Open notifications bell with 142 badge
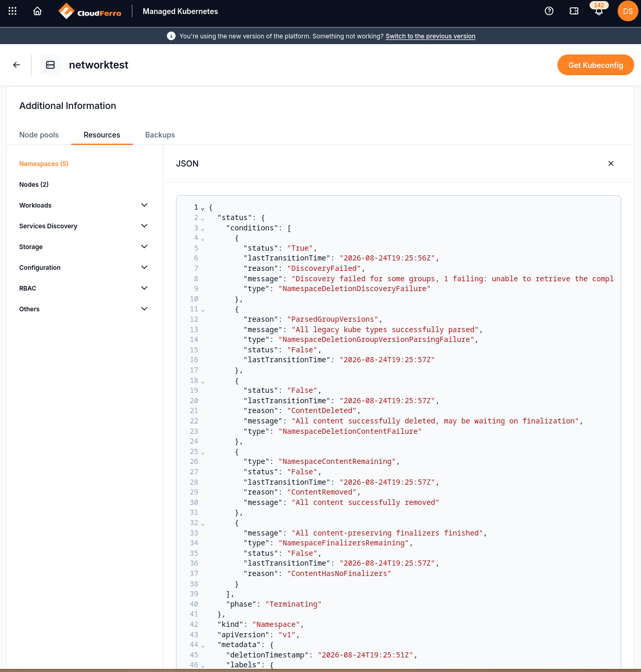Screen dimensions: 641x672 pyautogui.click(x=599, y=11)
